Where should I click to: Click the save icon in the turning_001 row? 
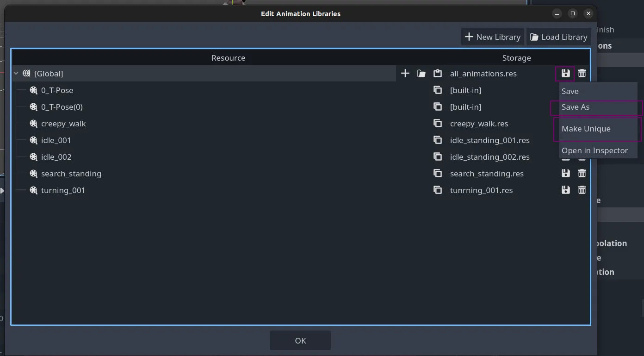565,190
